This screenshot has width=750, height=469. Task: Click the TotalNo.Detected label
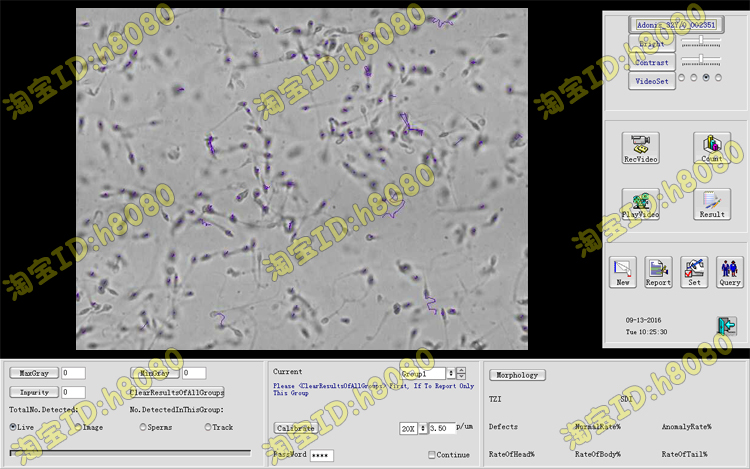[44, 410]
